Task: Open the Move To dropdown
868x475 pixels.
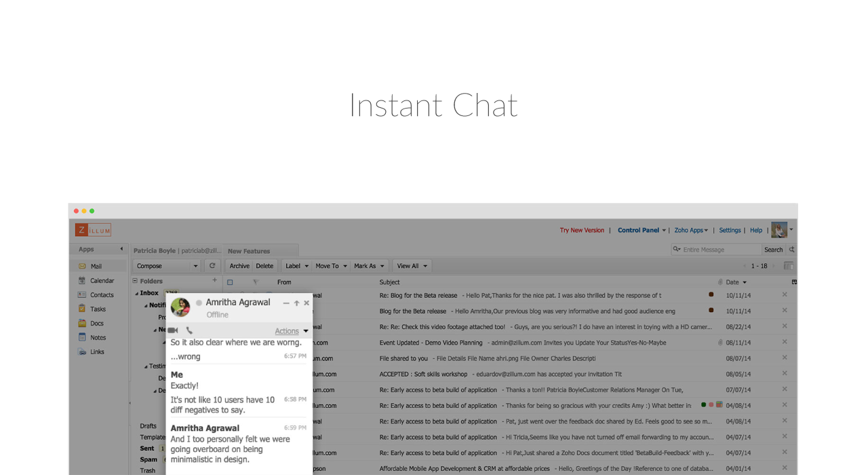Action: 331,266
